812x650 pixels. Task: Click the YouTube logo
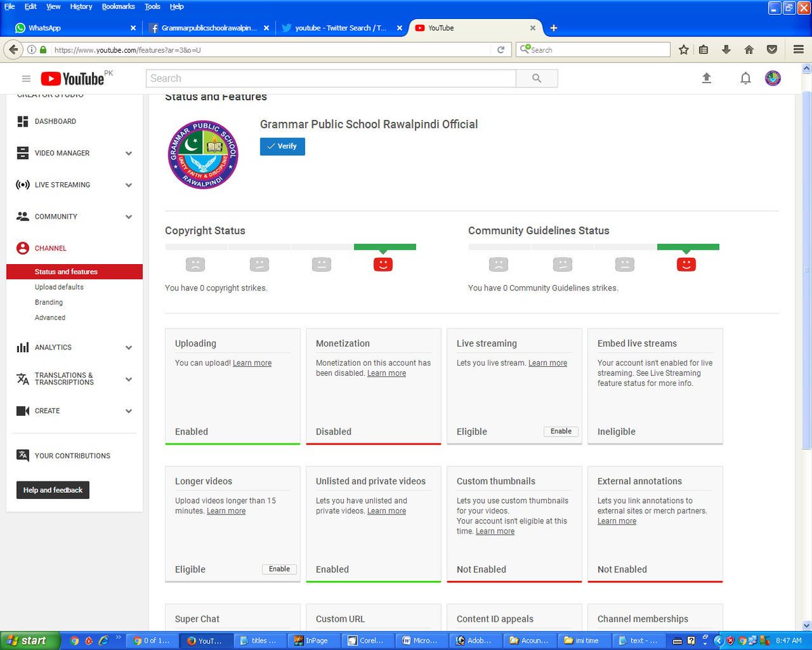(72, 79)
